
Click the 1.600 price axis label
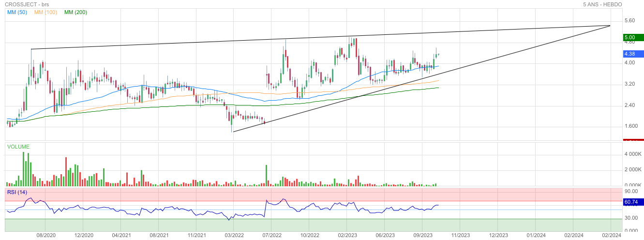pyautogui.click(x=631, y=127)
